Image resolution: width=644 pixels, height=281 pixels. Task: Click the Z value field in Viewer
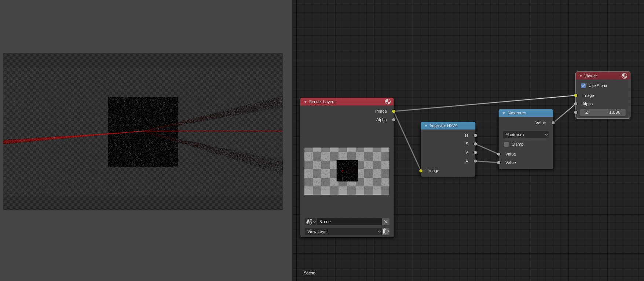click(603, 112)
